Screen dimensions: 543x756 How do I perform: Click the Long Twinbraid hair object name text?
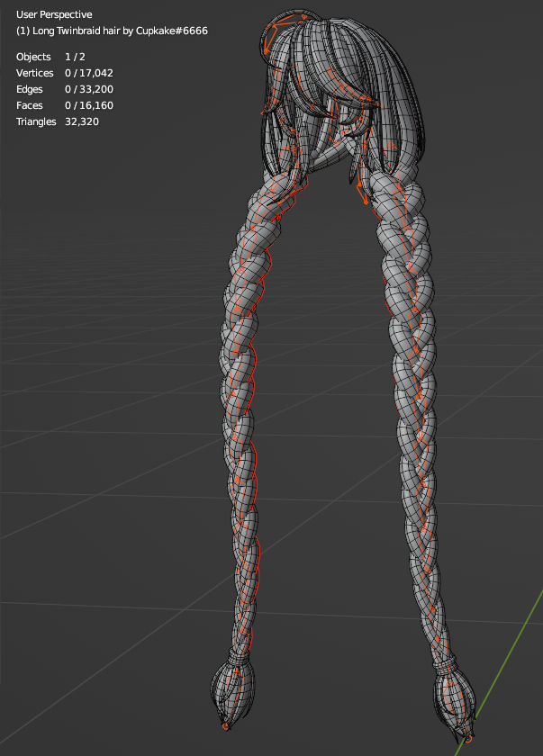pyautogui.click(x=112, y=31)
